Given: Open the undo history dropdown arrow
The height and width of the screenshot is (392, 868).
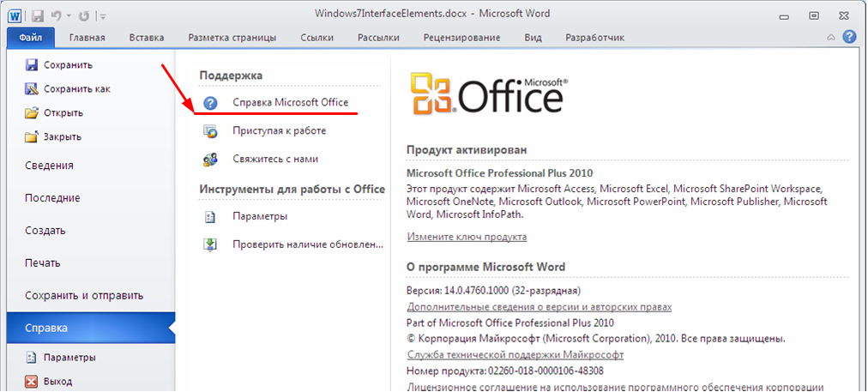Looking at the screenshot, I should (69, 16).
